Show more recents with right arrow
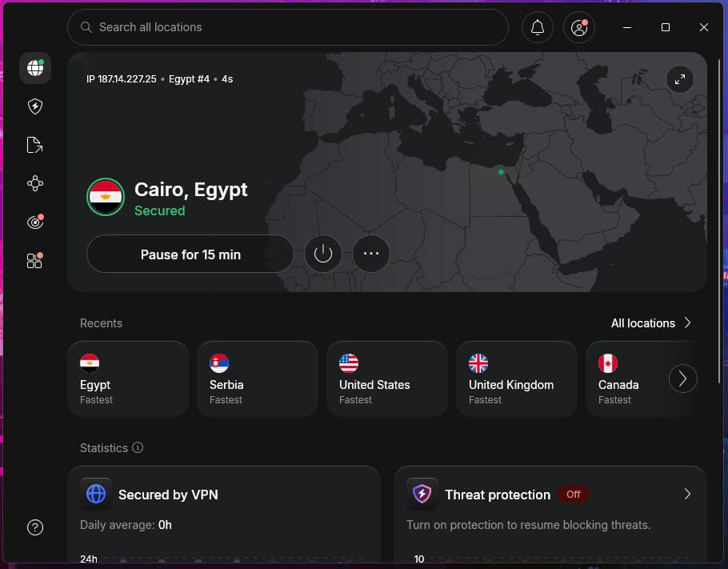 click(x=683, y=379)
